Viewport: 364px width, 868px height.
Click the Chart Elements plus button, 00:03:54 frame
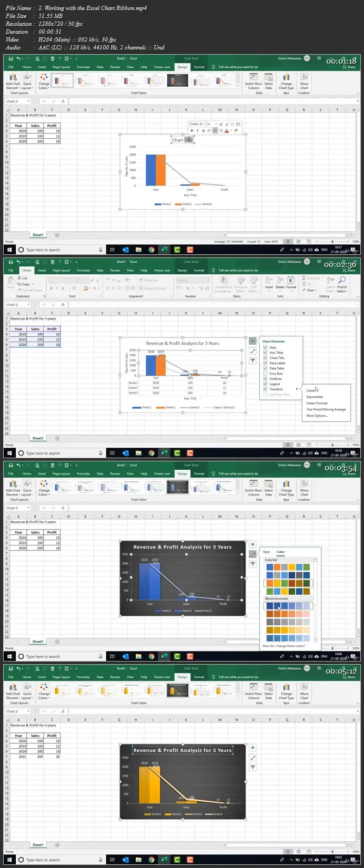(252, 545)
